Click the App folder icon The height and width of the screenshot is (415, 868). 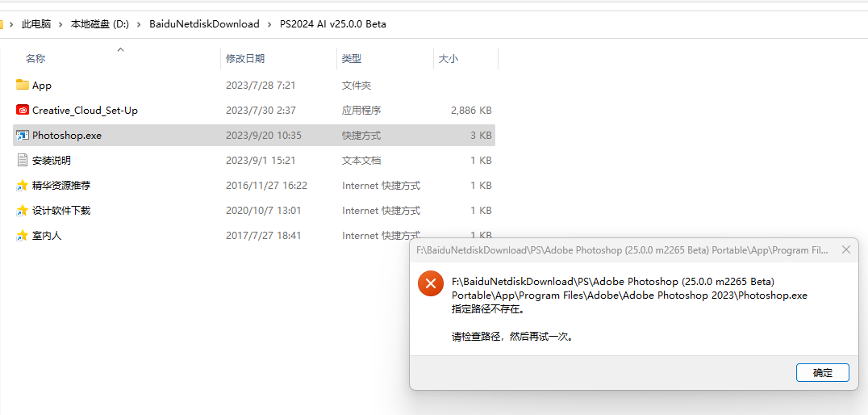(x=22, y=85)
